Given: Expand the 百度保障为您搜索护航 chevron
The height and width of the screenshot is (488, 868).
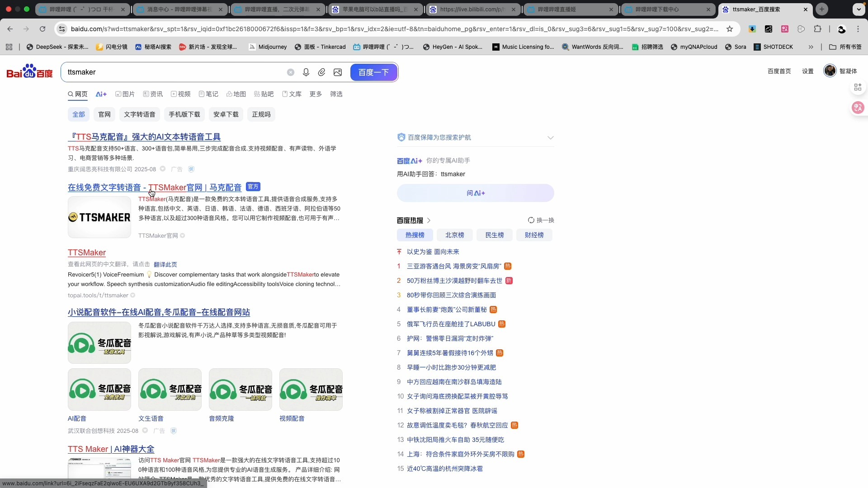Looking at the screenshot, I should click(x=550, y=138).
